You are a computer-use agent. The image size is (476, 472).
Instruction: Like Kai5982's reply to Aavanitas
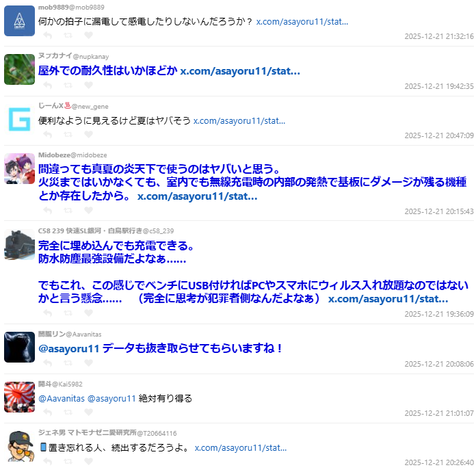[x=88, y=412]
